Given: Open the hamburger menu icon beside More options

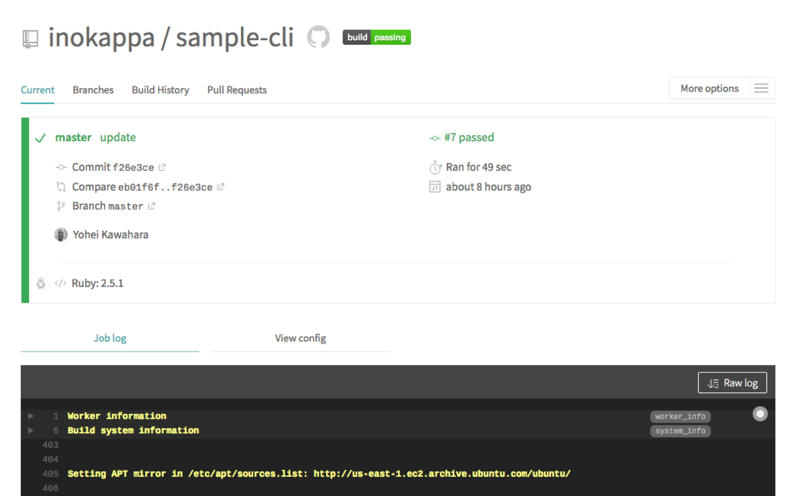Looking at the screenshot, I should (761, 88).
